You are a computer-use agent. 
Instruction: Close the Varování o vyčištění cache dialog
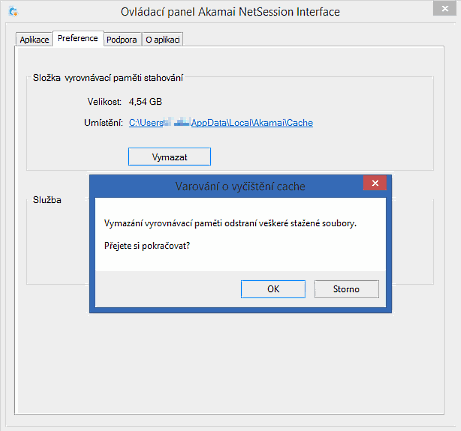pyautogui.click(x=375, y=183)
